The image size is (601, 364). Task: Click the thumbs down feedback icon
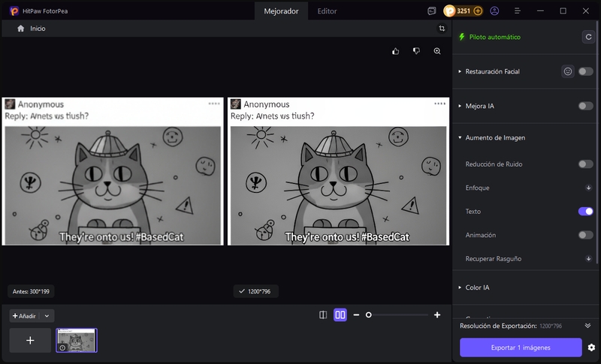(416, 51)
